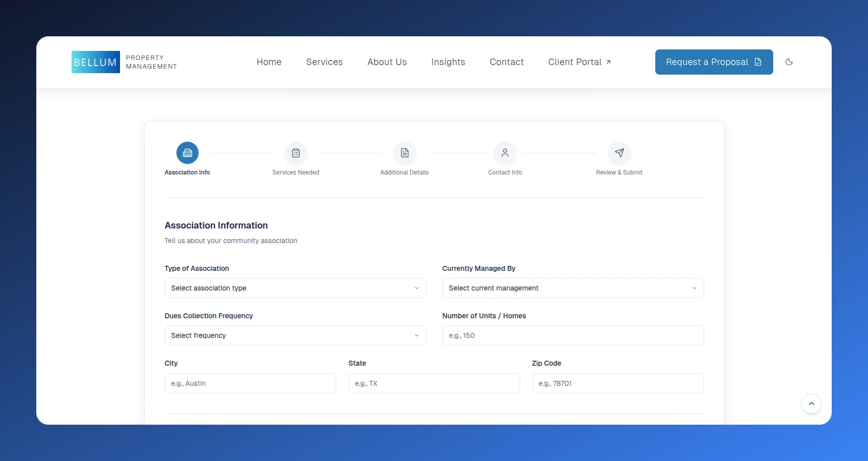Click the Contact Info step label
This screenshot has height=461, width=868.
tap(505, 172)
